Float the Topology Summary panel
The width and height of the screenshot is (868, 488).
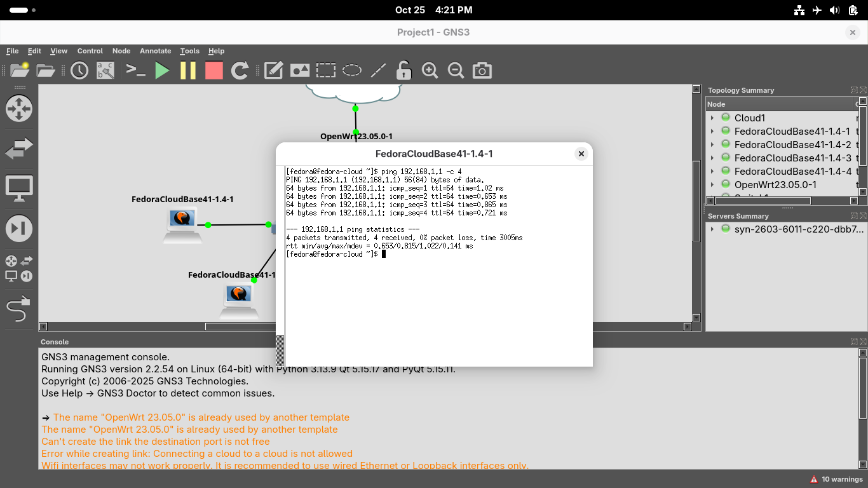854,90
